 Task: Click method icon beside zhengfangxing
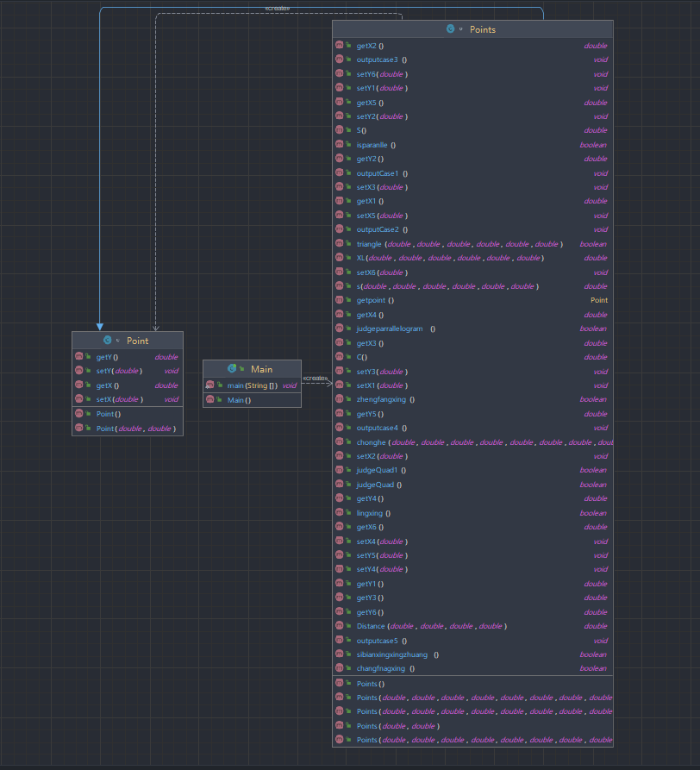click(339, 399)
